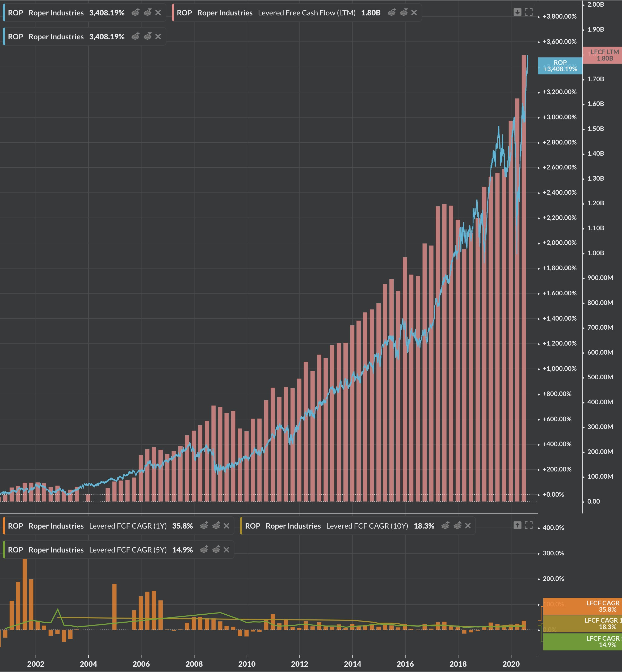Viewport: 622px width, 672px height.
Task: Add Levered Free Cash Flow (LTM) to new pane
Action: click(x=392, y=12)
